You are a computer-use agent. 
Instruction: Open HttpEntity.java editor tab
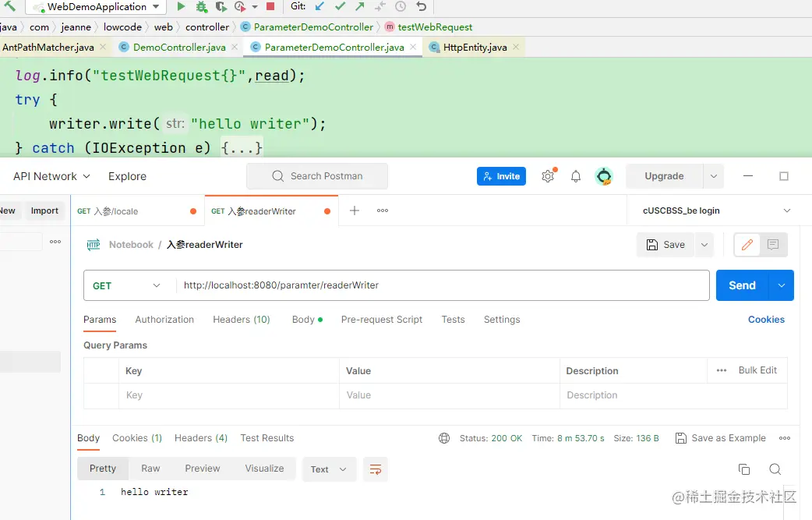(475, 47)
